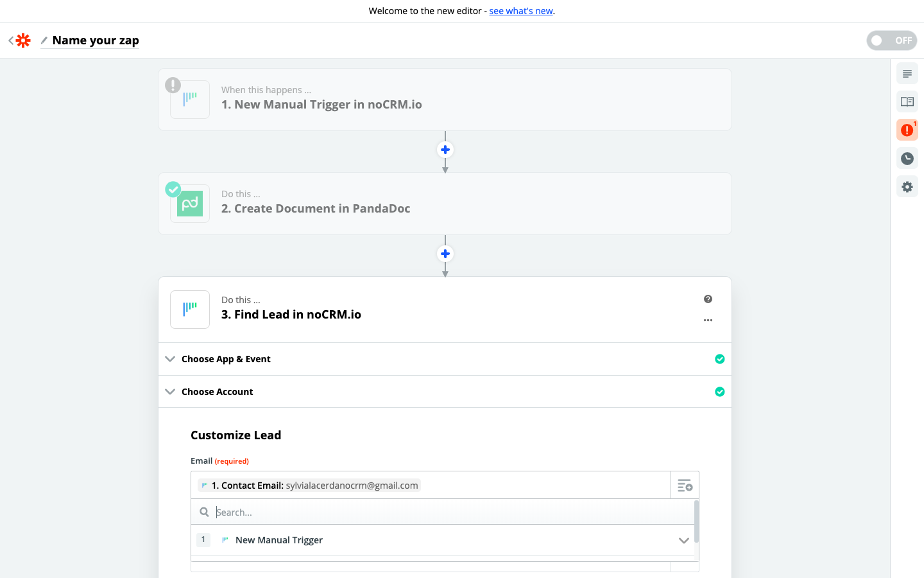The height and width of the screenshot is (578, 924).
Task: Expand the Choose Account section
Action: pos(217,392)
